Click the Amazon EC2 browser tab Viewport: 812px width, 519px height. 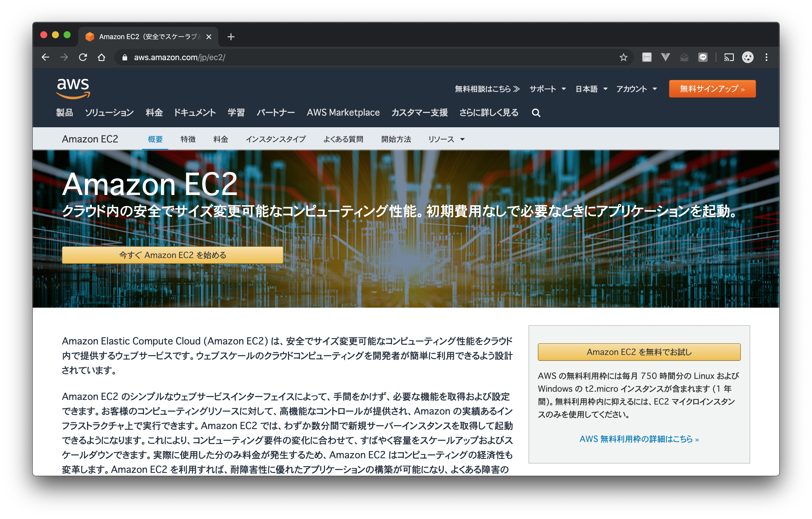[148, 37]
